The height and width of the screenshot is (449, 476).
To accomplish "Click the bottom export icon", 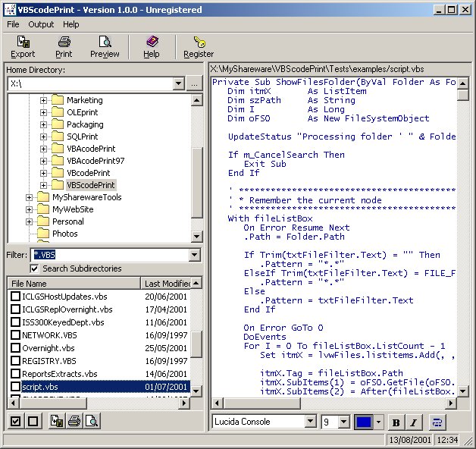I will 57,422.
